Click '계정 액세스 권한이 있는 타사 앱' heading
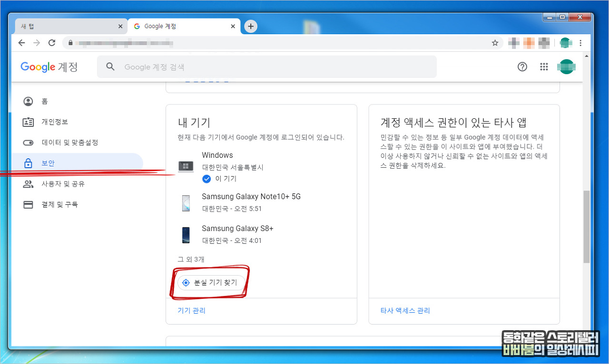 tap(453, 123)
